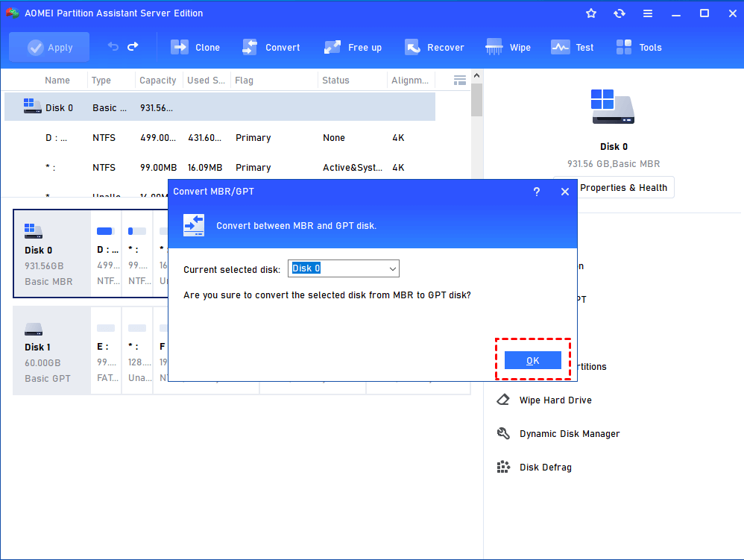This screenshot has height=560, width=744.
Task: Click the refresh icon in title bar
Action: pos(620,13)
